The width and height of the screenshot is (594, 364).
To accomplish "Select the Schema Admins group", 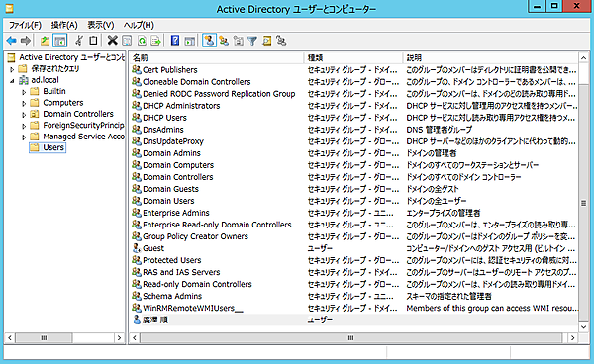I will [x=172, y=296].
